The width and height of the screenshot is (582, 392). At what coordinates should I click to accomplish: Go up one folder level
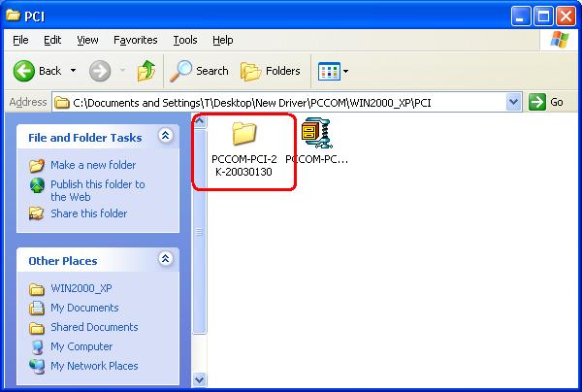pos(146,71)
